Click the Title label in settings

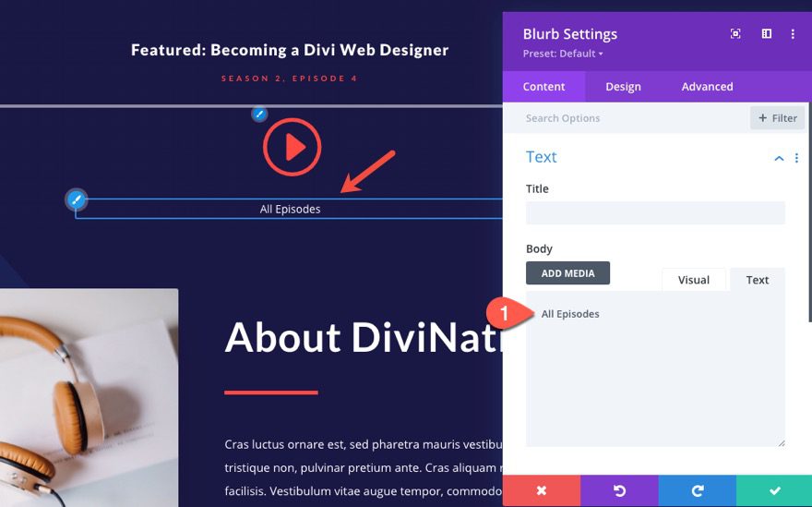click(537, 188)
